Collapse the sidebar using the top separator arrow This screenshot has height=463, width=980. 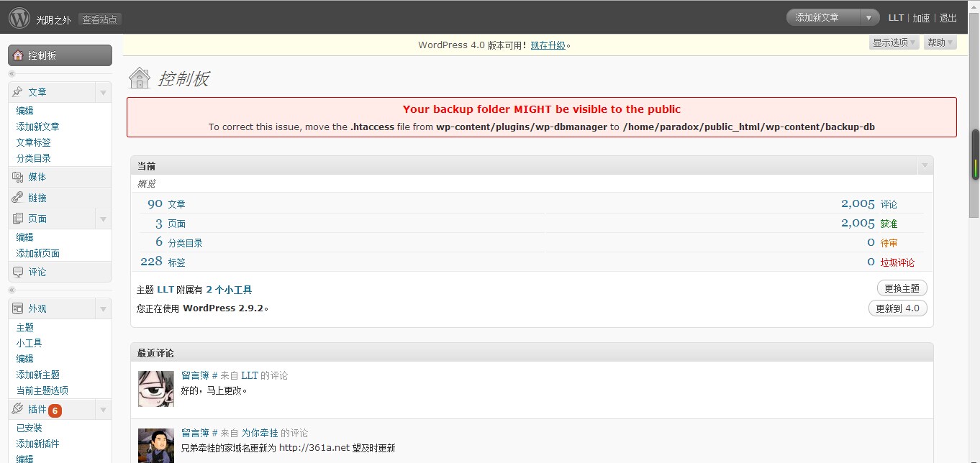click(12, 74)
